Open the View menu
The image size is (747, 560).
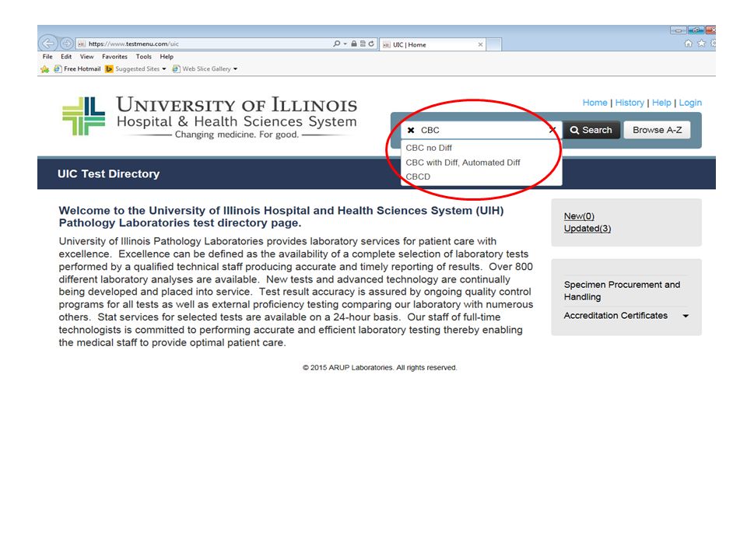[86, 56]
